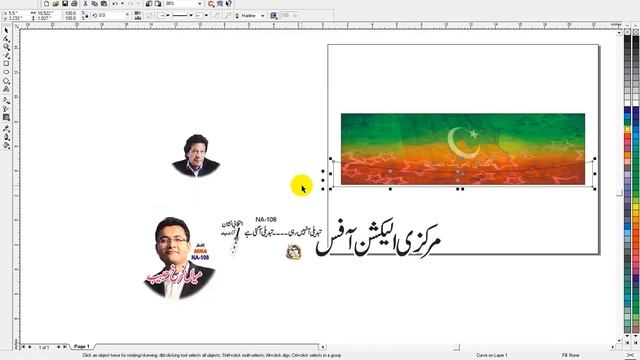Select the NA-108 text object

[266, 220]
